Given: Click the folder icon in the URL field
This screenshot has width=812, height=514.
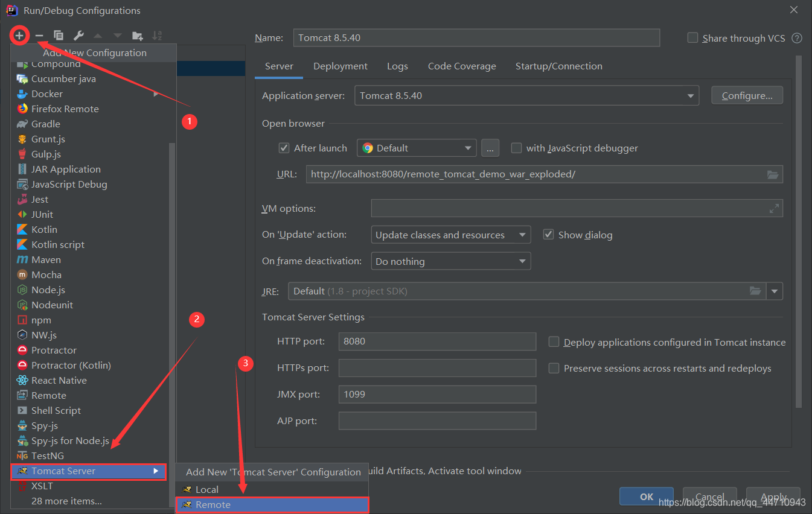Looking at the screenshot, I should [x=773, y=174].
